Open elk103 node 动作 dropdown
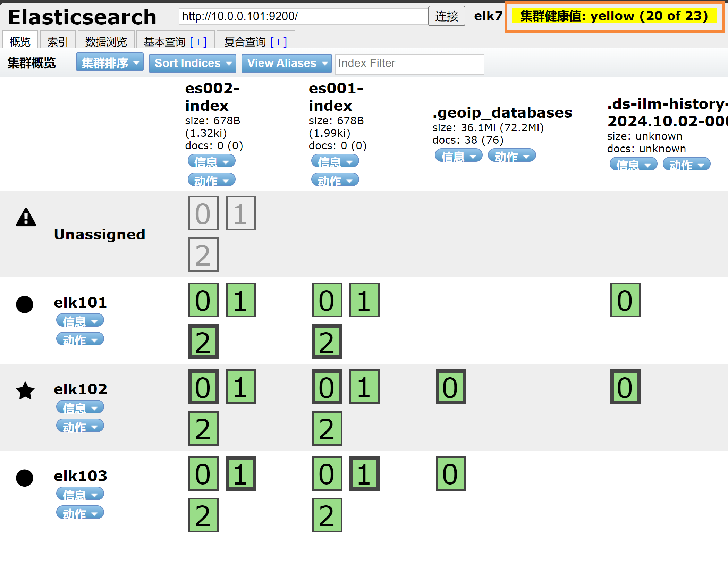The height and width of the screenshot is (572, 728). click(80, 513)
